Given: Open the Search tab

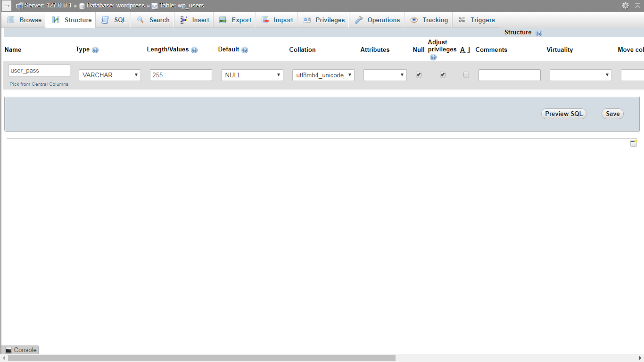Looking at the screenshot, I should click(153, 20).
